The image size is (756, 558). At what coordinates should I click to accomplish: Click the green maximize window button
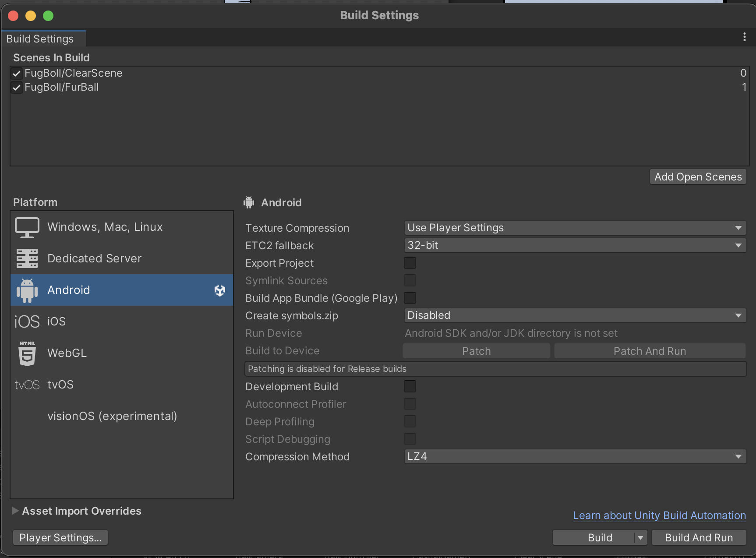coord(48,16)
